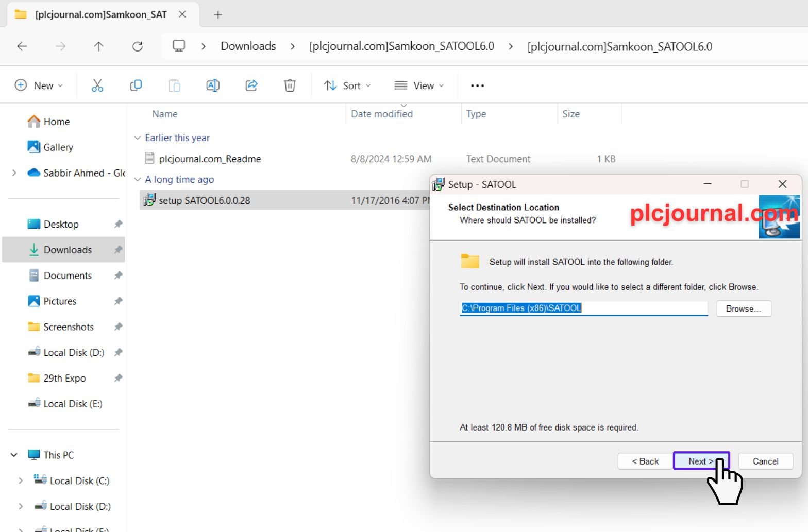Open the See more ellipsis menu
808x532 pixels.
(x=478, y=85)
